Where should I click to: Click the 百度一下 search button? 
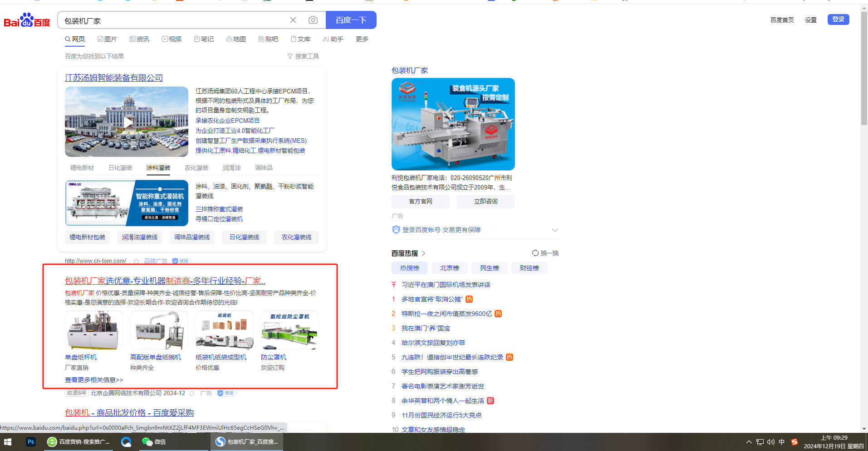pyautogui.click(x=351, y=20)
